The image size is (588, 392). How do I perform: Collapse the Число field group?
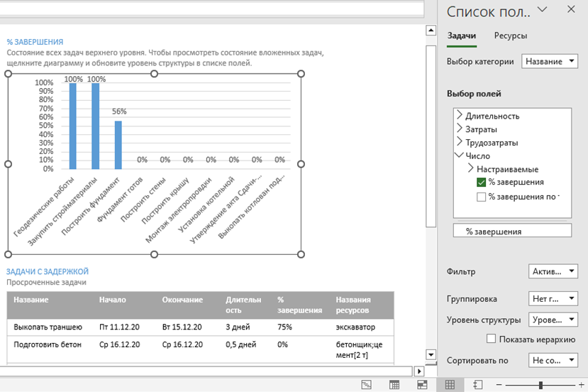tap(460, 155)
